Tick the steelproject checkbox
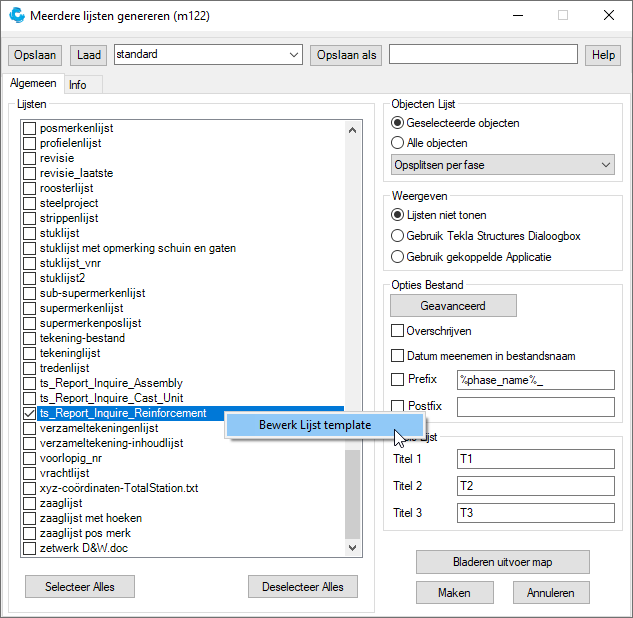633x618 pixels. pyautogui.click(x=29, y=203)
